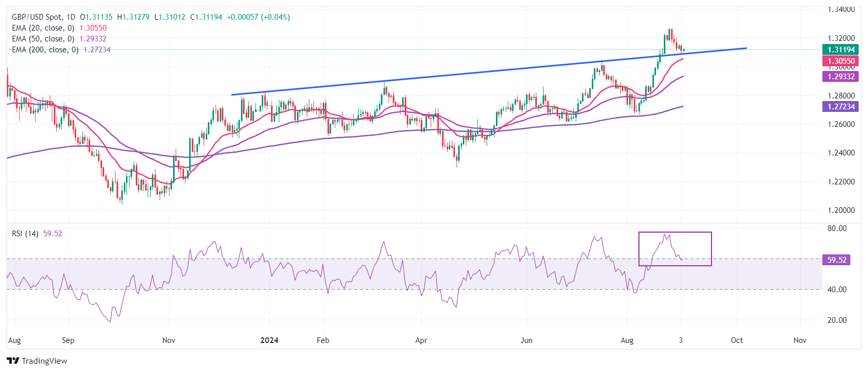Click the Jun label on time axis
This screenshot has width=868, height=372.
(x=526, y=340)
